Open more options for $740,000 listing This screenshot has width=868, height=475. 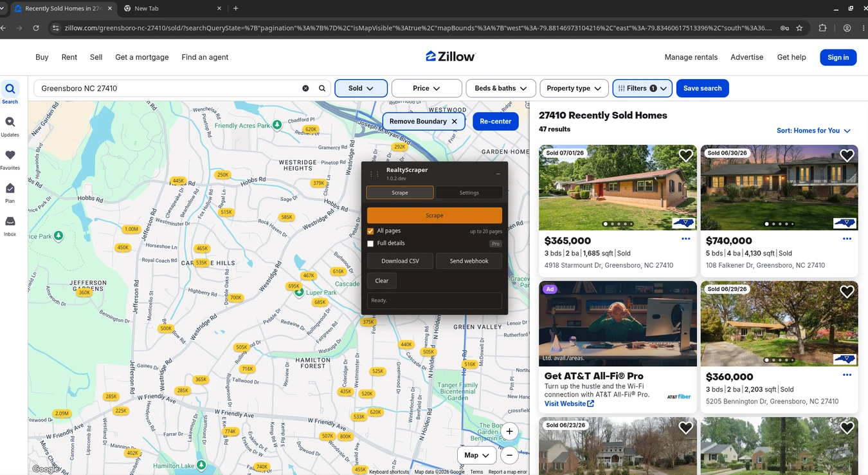tap(847, 239)
